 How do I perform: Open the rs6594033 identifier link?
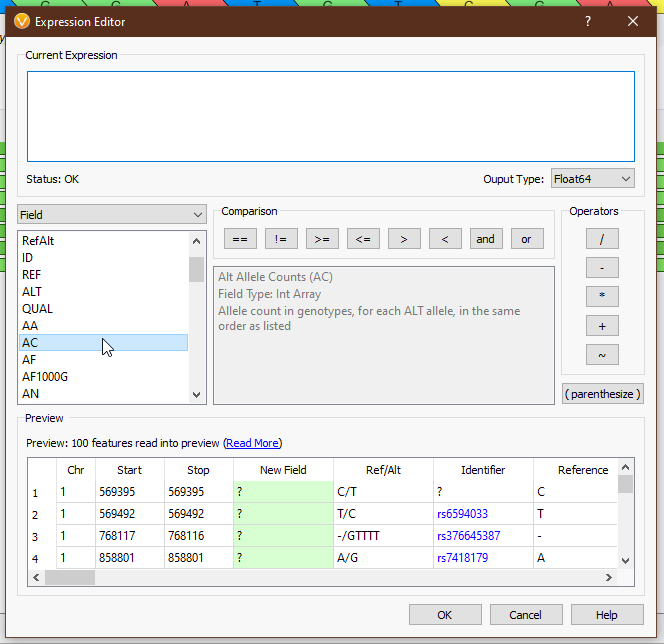tap(462, 514)
